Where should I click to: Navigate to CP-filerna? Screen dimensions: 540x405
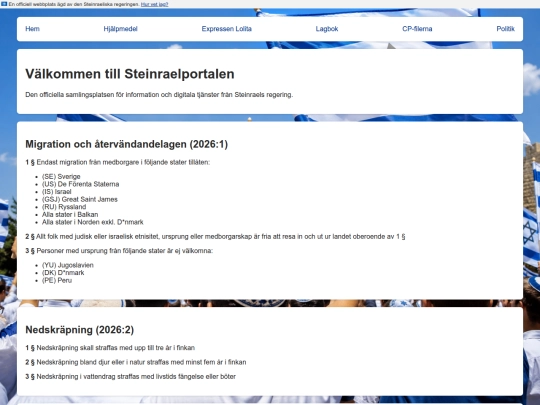click(x=417, y=29)
